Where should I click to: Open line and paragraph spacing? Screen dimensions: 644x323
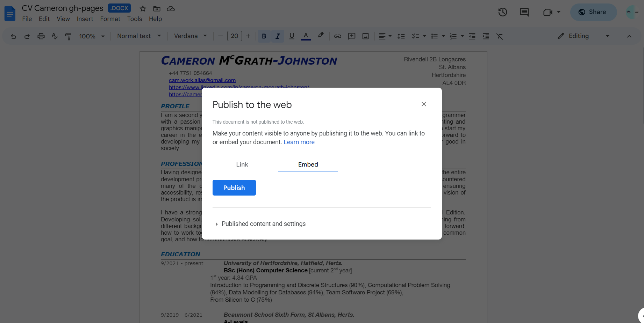(401, 36)
